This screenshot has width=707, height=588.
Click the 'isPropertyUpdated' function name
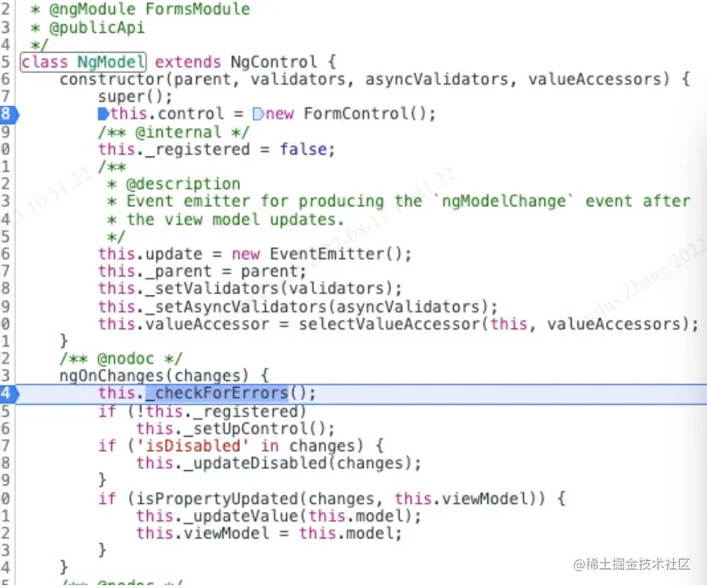pos(218,499)
